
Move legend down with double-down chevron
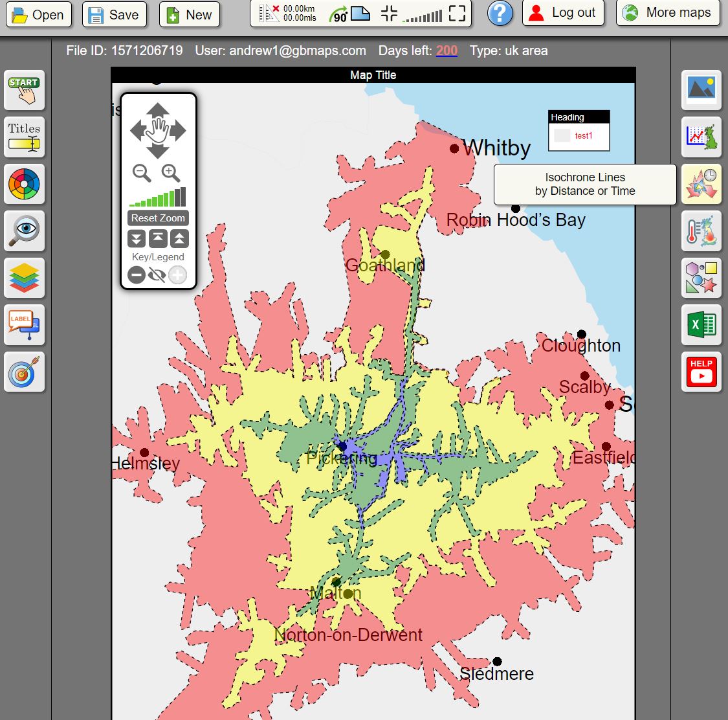pyautogui.click(x=137, y=238)
